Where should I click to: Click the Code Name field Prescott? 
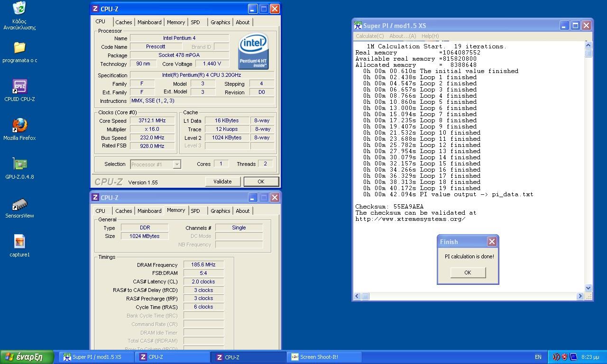[x=156, y=47]
